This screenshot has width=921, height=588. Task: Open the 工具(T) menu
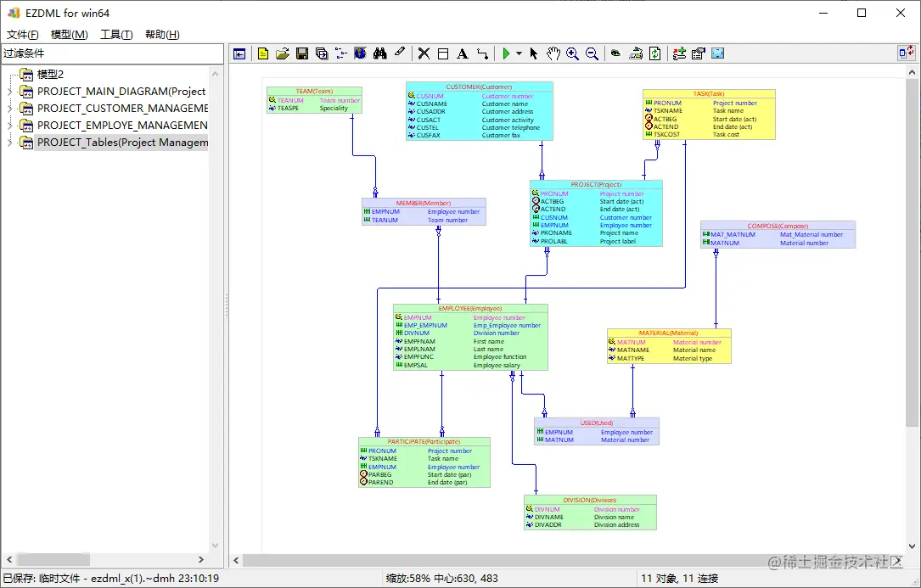pos(116,35)
